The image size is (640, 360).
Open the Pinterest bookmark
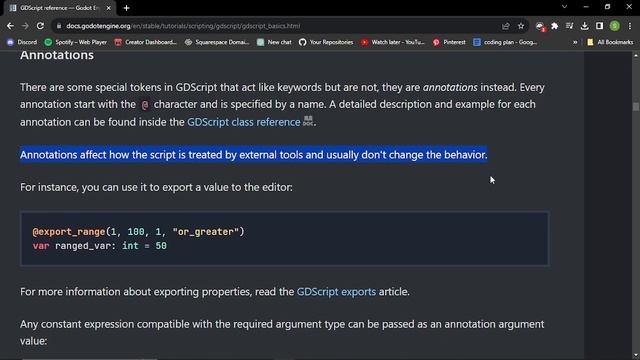(x=449, y=42)
